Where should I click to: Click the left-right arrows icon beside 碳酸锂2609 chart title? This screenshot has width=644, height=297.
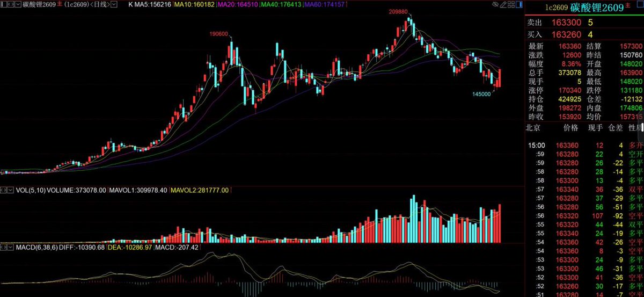[11, 5]
